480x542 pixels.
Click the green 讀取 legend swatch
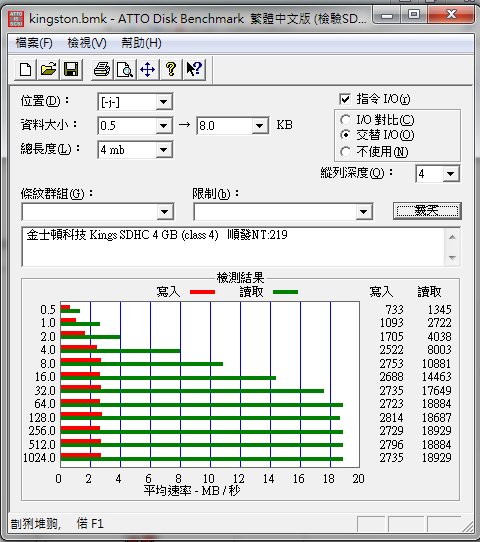pos(285,292)
